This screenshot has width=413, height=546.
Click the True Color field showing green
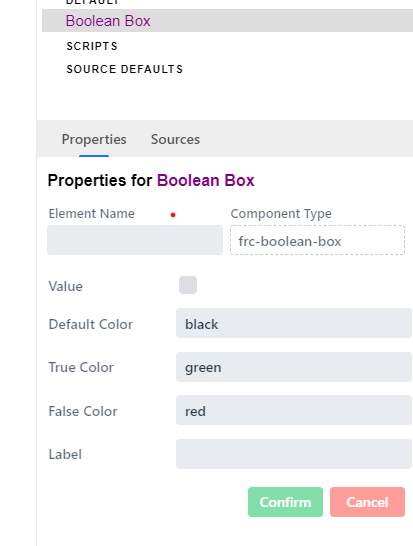pos(294,367)
